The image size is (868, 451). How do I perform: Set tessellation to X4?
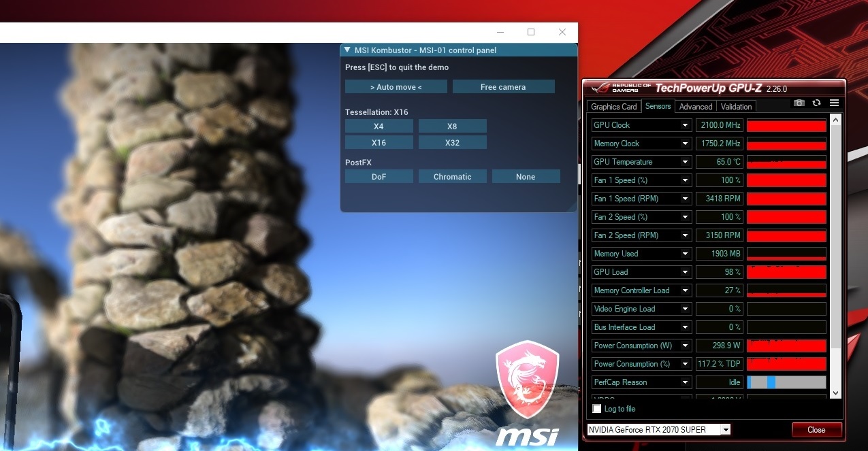(379, 127)
